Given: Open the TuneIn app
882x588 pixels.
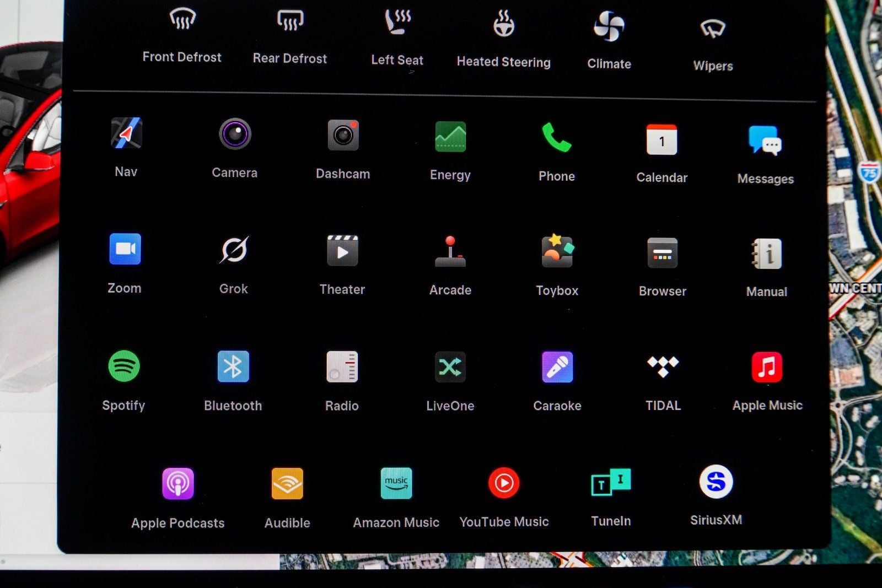Looking at the screenshot, I should [611, 483].
